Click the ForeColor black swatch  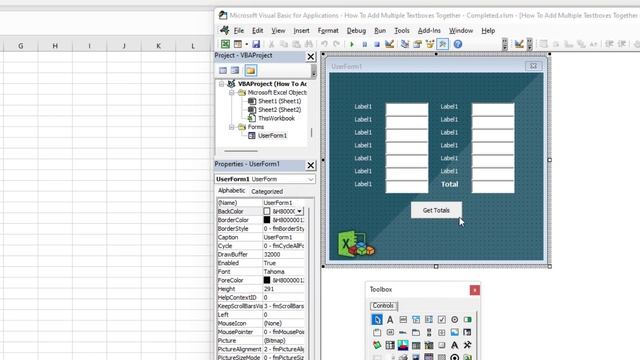[267, 280]
